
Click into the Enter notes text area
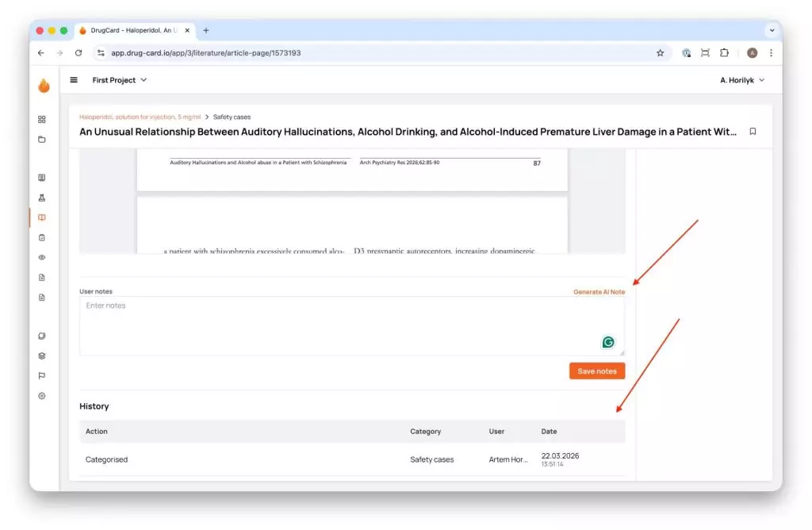[352, 326]
